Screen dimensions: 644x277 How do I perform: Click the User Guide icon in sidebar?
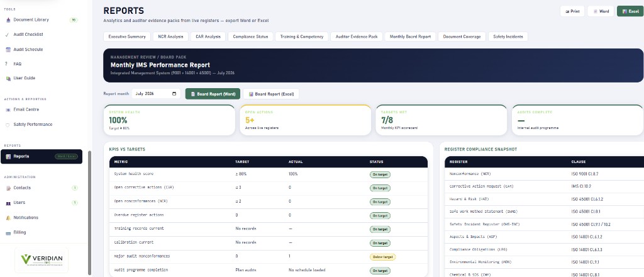pos(8,79)
